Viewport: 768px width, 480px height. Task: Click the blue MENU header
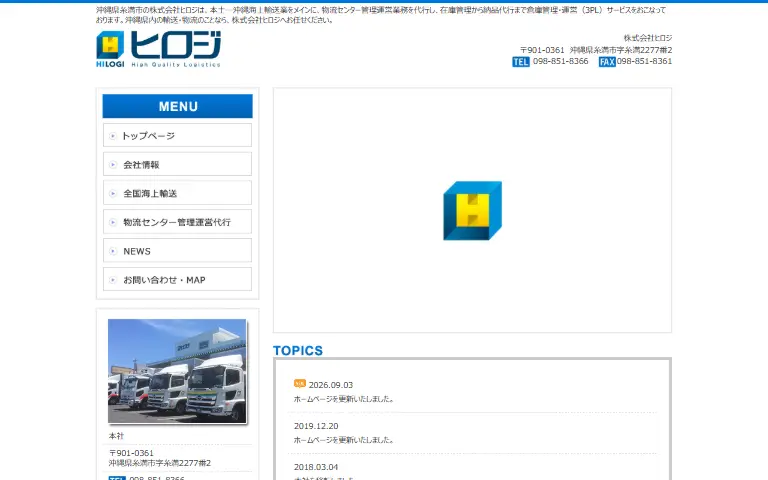[177, 106]
